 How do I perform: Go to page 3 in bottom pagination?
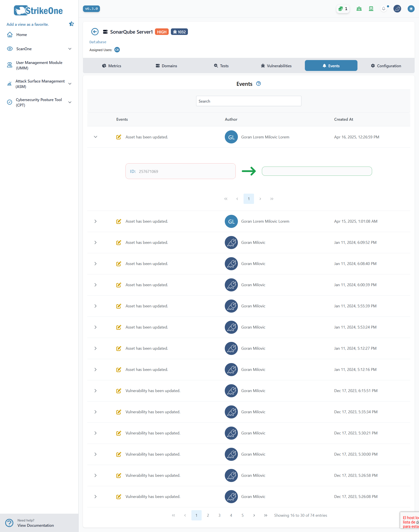(x=219, y=515)
